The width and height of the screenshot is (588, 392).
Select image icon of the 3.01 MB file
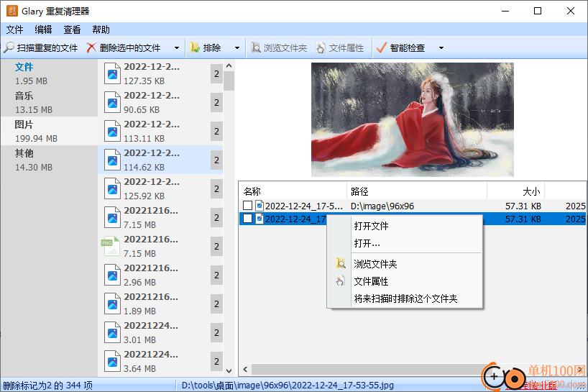[x=112, y=333]
